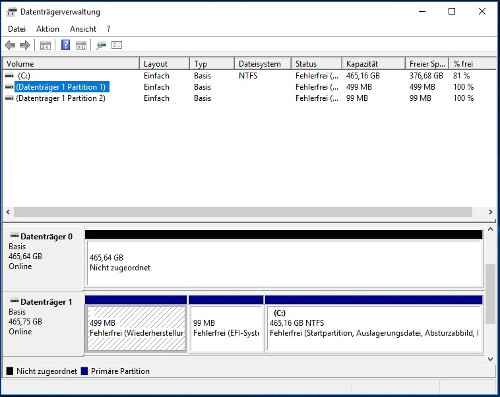Click the 376,68 GB free space cell
This screenshot has width=500, height=397.
pos(426,76)
